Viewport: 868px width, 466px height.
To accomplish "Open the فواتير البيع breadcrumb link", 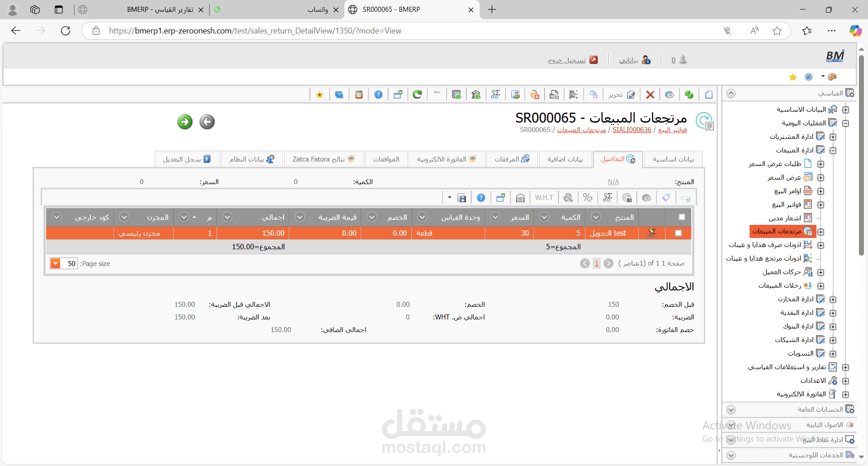I will click(x=672, y=130).
